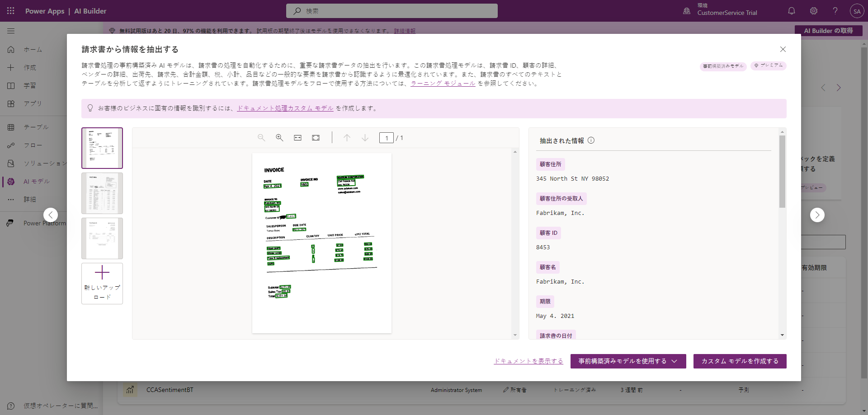
Task: Click the page number input box
Action: [x=387, y=138]
